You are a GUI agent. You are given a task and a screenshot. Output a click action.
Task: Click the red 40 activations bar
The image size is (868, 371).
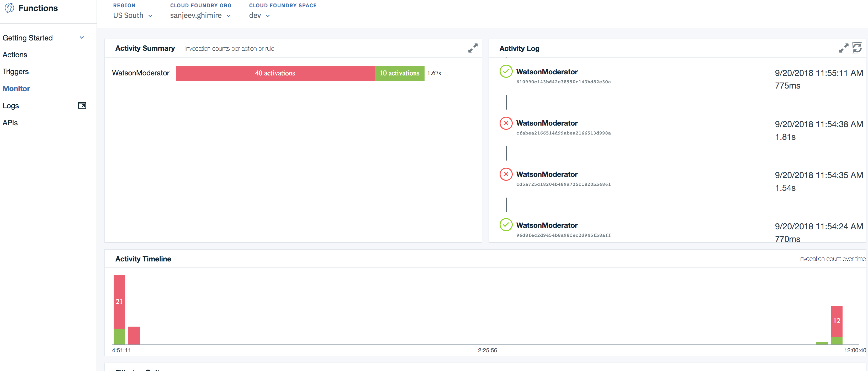275,73
